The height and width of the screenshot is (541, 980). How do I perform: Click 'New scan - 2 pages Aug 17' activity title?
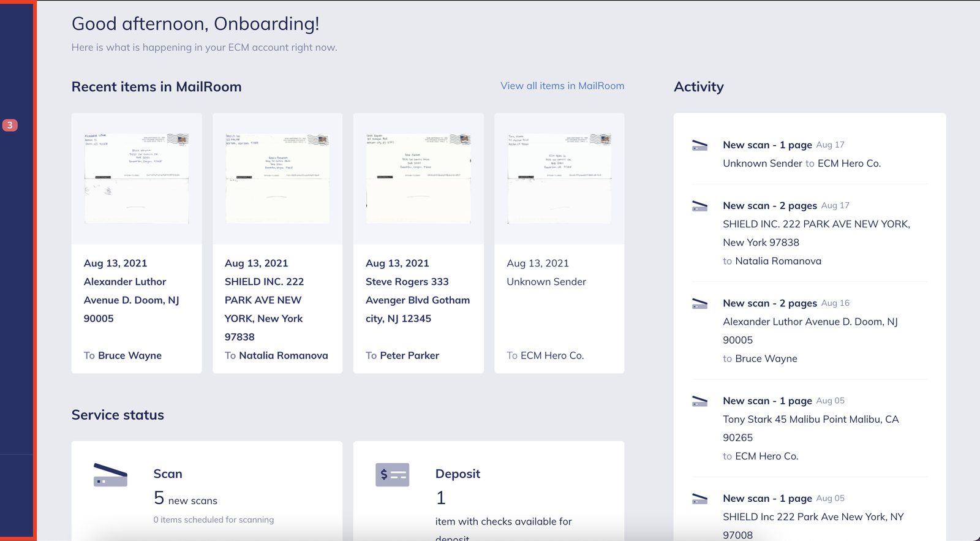tap(786, 206)
